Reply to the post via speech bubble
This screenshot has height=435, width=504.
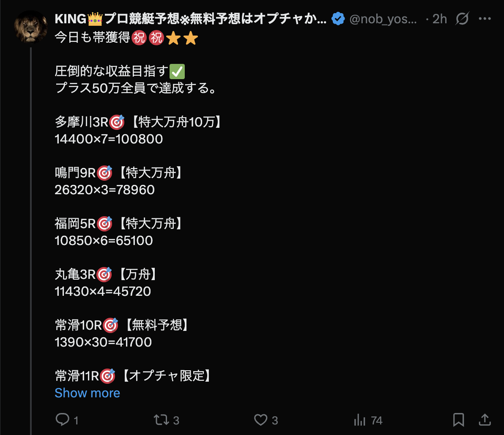[63, 420]
